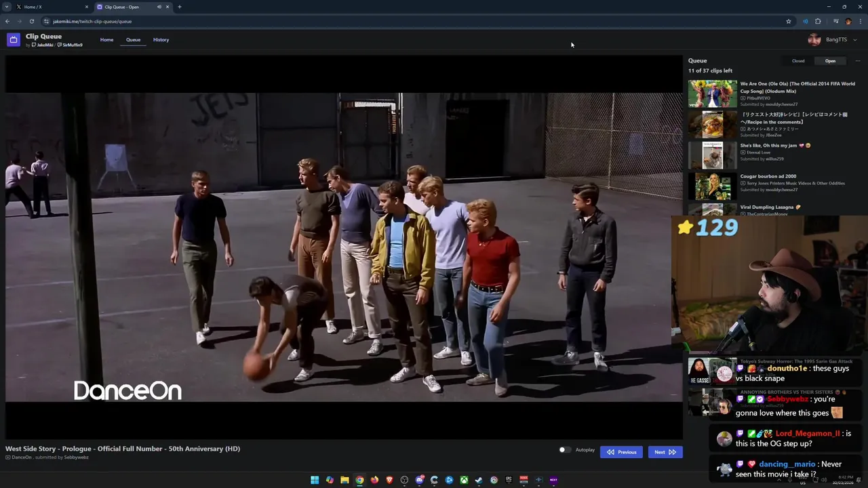Viewport: 868px width, 488px height.
Task: Set the queue to Open
Action: (x=830, y=61)
